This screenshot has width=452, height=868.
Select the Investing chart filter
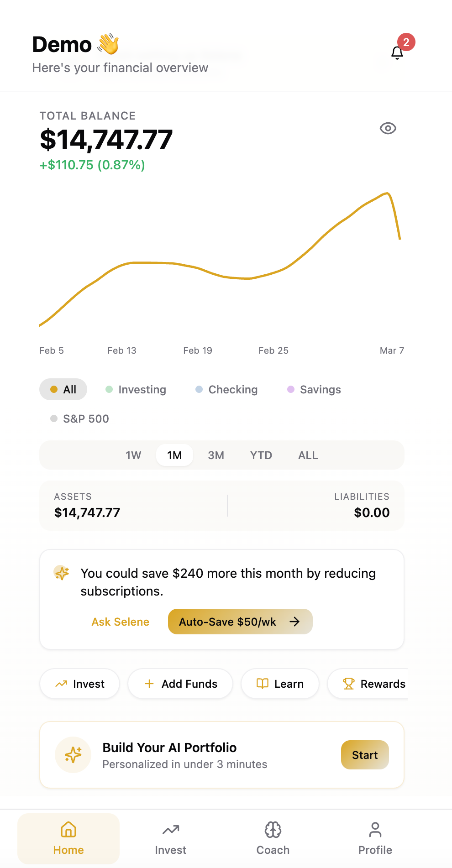point(136,390)
